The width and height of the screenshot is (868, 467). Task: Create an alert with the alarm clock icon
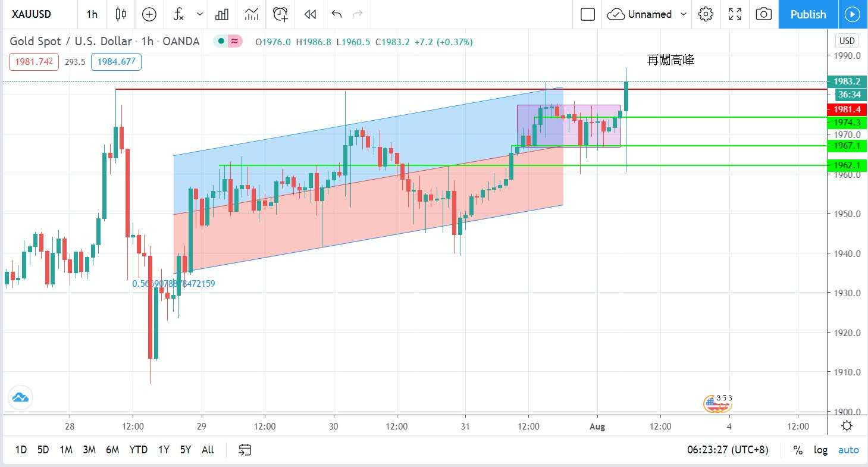pos(280,14)
